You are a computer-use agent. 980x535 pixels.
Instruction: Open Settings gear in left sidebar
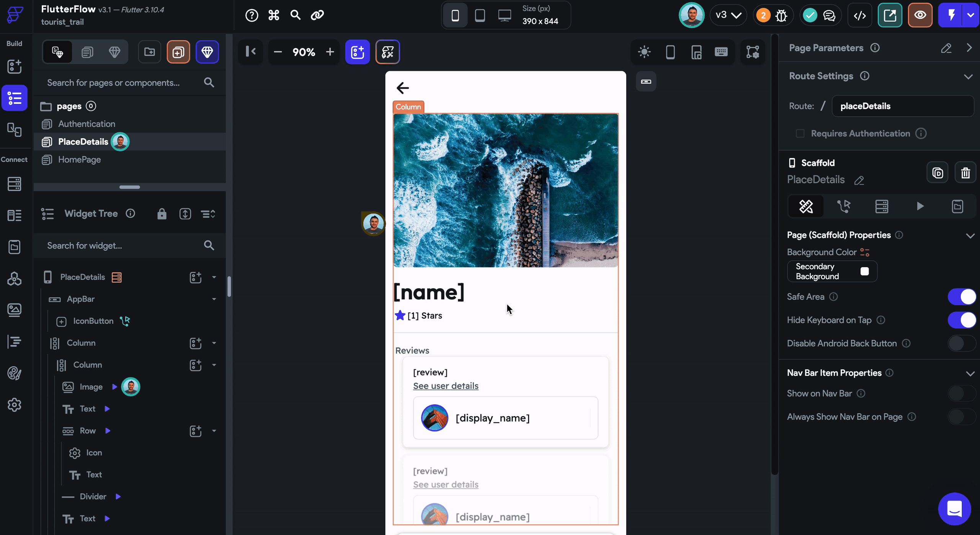pos(14,405)
